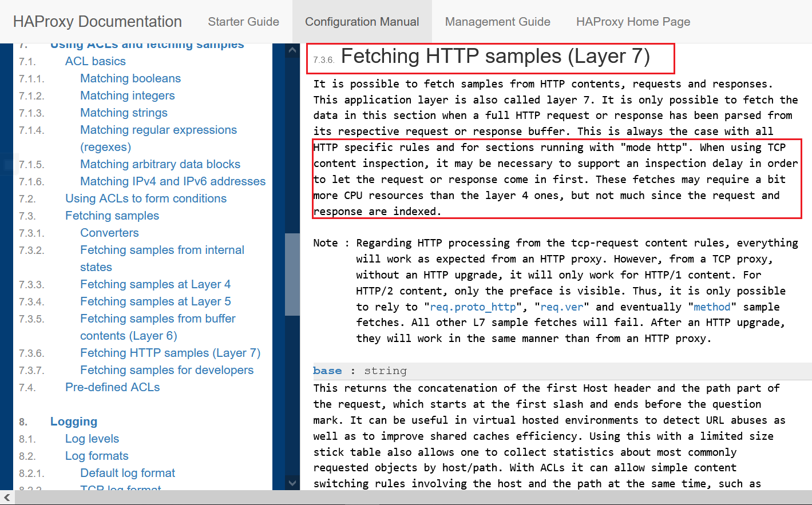Go to Fetching samples at Layer 5
This screenshot has width=812, height=505.
(x=155, y=301)
